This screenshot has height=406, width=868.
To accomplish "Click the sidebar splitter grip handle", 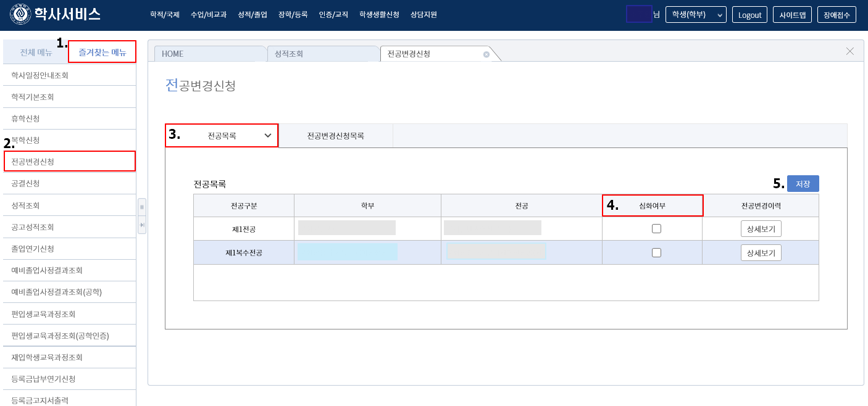I will pyautogui.click(x=142, y=207).
